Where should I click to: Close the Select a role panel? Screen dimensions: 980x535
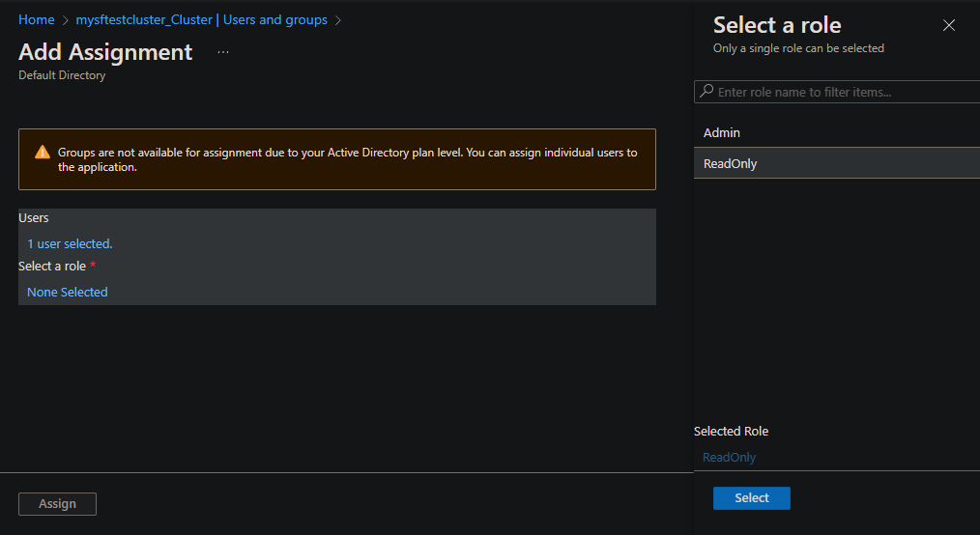click(948, 26)
